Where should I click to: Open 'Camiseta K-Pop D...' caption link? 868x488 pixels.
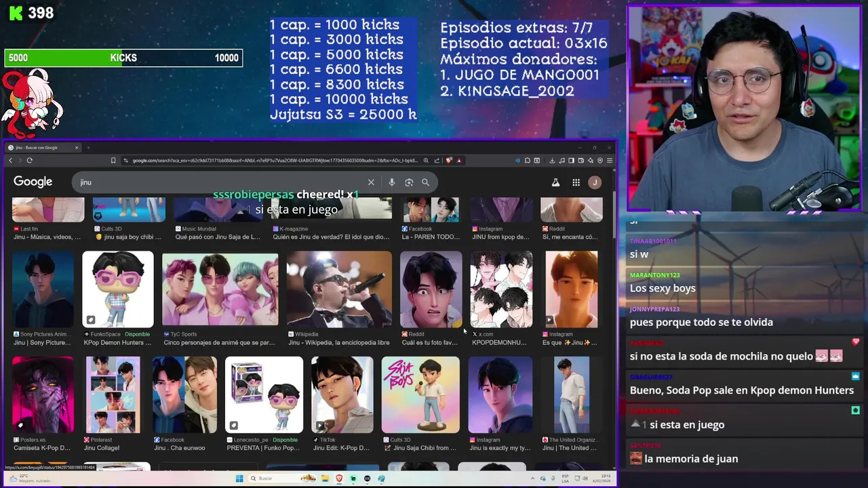click(42, 448)
